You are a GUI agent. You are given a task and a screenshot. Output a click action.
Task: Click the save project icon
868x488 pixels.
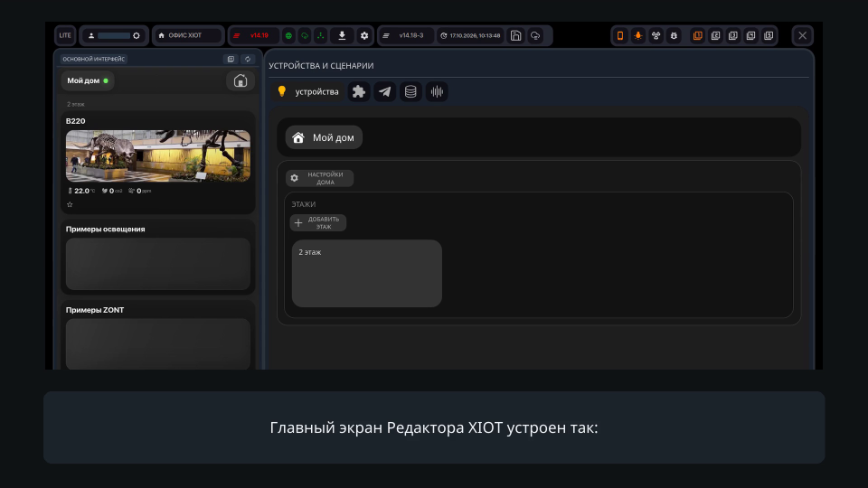click(x=515, y=35)
